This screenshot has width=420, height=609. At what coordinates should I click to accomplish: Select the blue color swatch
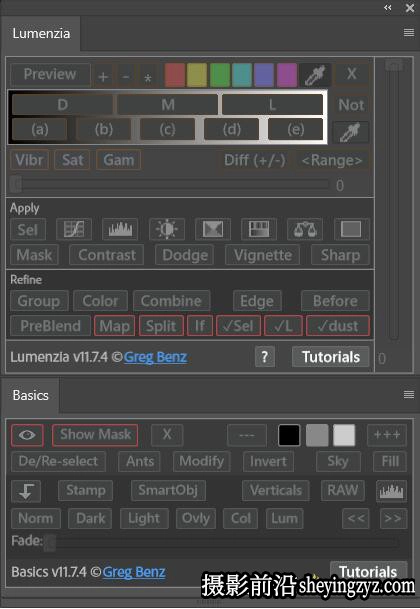tap(264, 75)
